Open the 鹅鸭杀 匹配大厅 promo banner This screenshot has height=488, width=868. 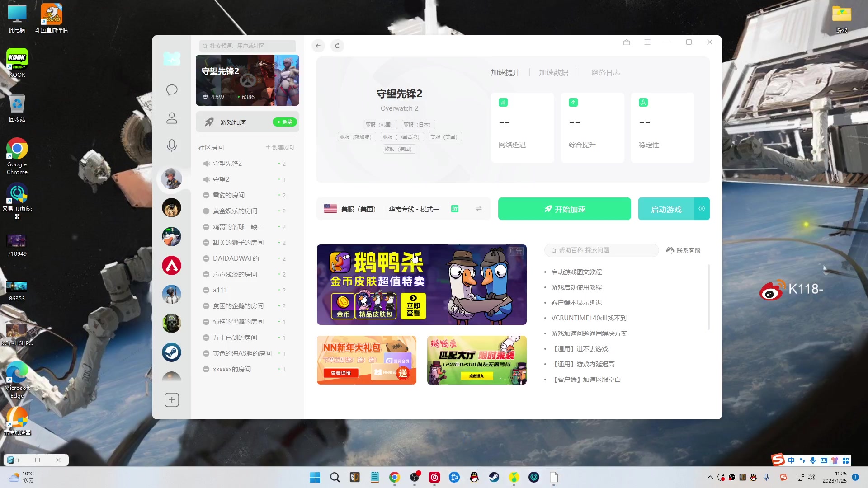click(x=477, y=360)
